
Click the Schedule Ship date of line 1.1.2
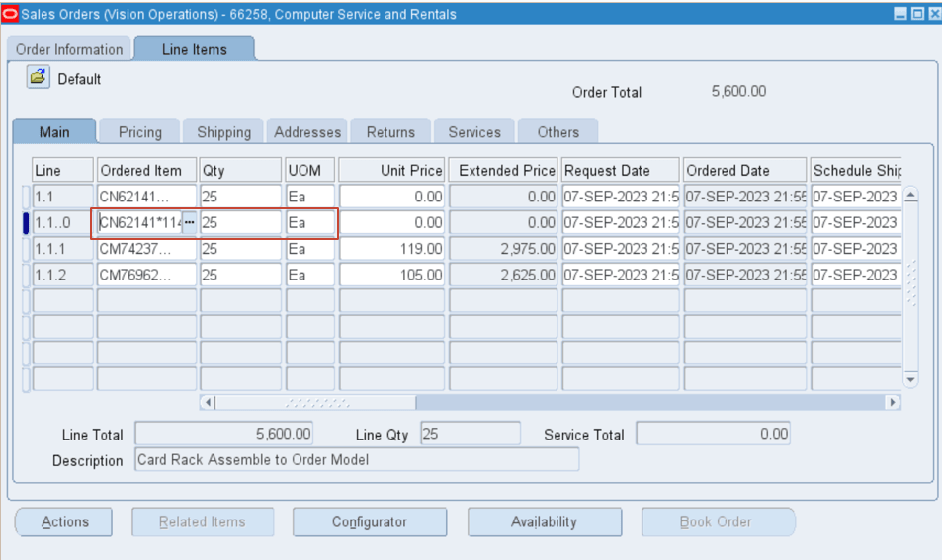[x=856, y=275]
